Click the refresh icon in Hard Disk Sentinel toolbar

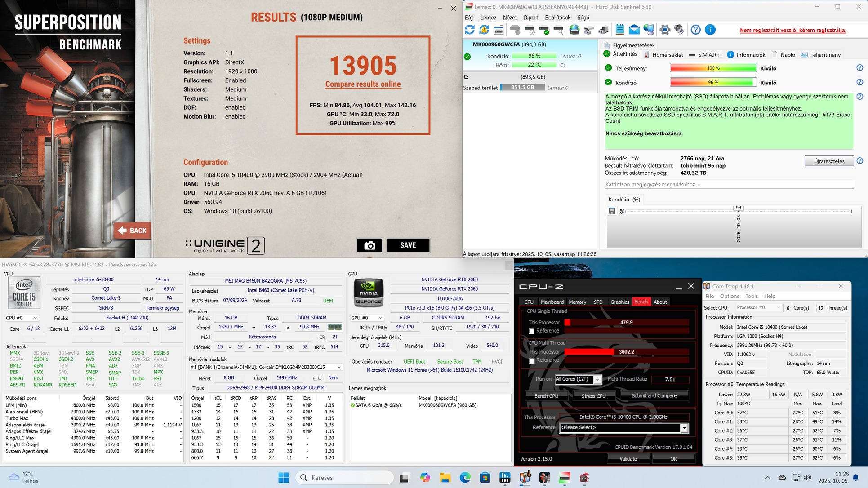pos(470,30)
